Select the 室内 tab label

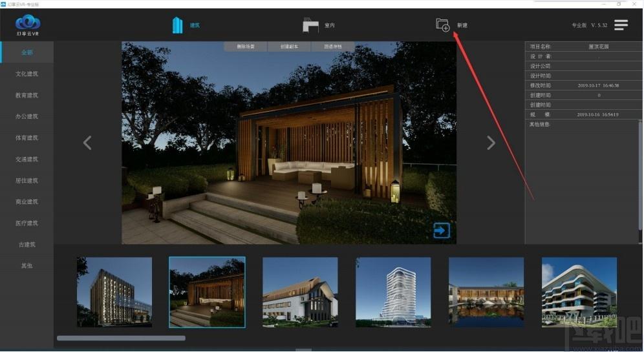[329, 25]
